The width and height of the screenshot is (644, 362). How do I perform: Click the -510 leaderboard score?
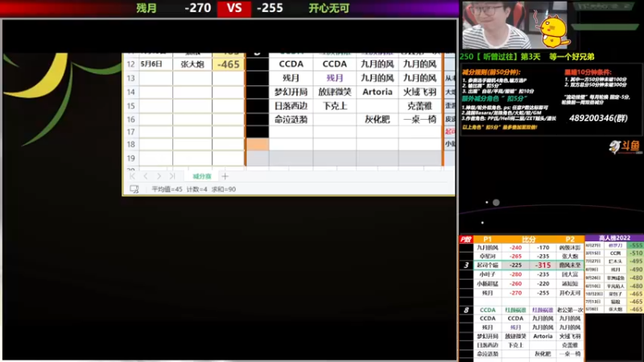(x=636, y=253)
